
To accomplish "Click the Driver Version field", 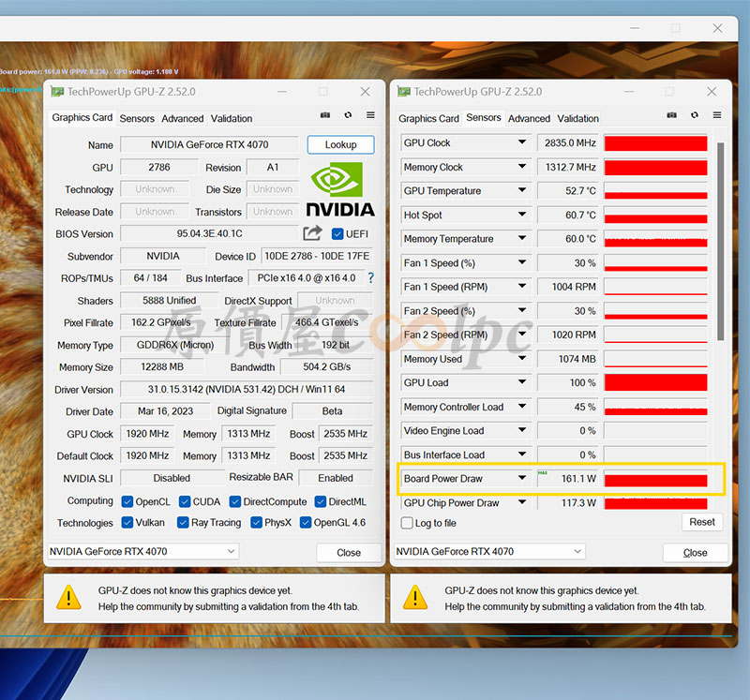I will coord(247,389).
